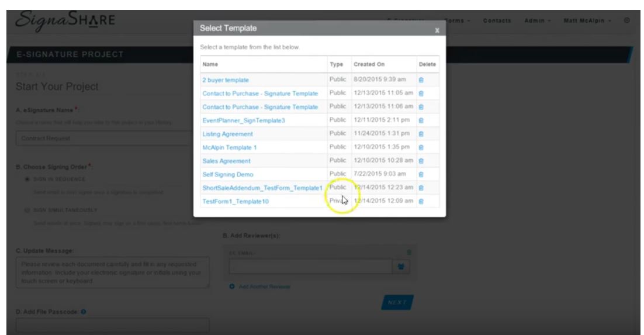Viewport: 644px width, 335px height.
Task: Pick the McAlpin Template 1 link
Action: click(229, 147)
